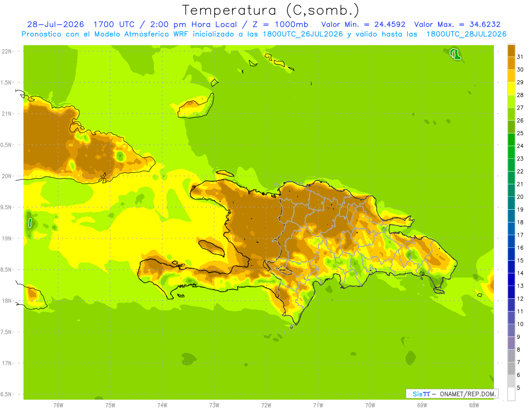Click the legend swatch between 24 and 25
Viewport: 532px width, 411px height.
click(x=511, y=139)
